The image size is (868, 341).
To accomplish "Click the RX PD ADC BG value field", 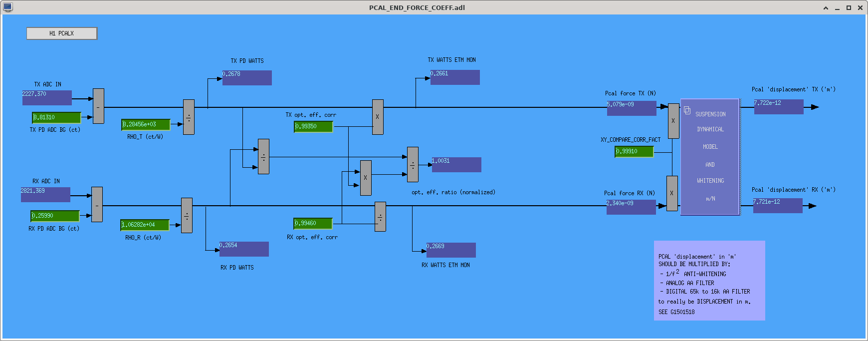I will tap(55, 216).
